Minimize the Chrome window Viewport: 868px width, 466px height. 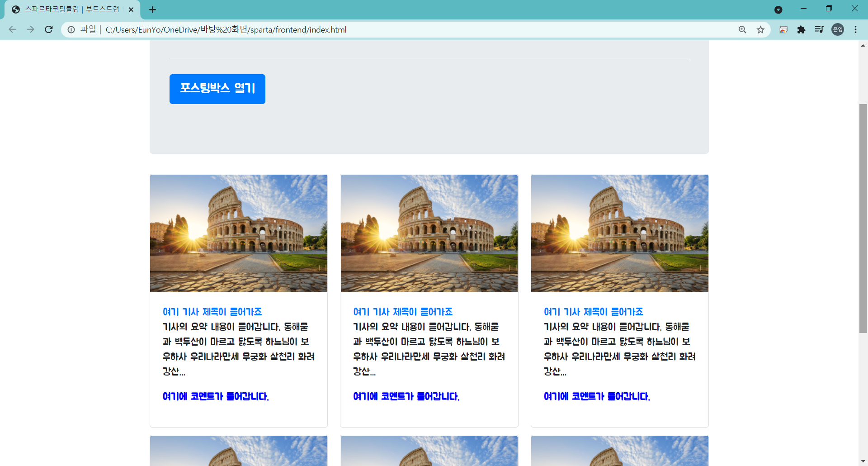click(x=803, y=9)
